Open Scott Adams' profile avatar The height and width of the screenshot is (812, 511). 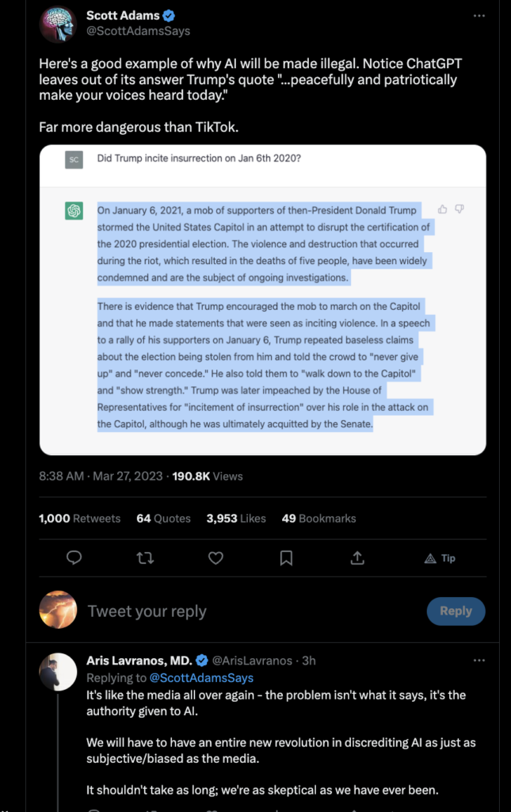point(58,24)
